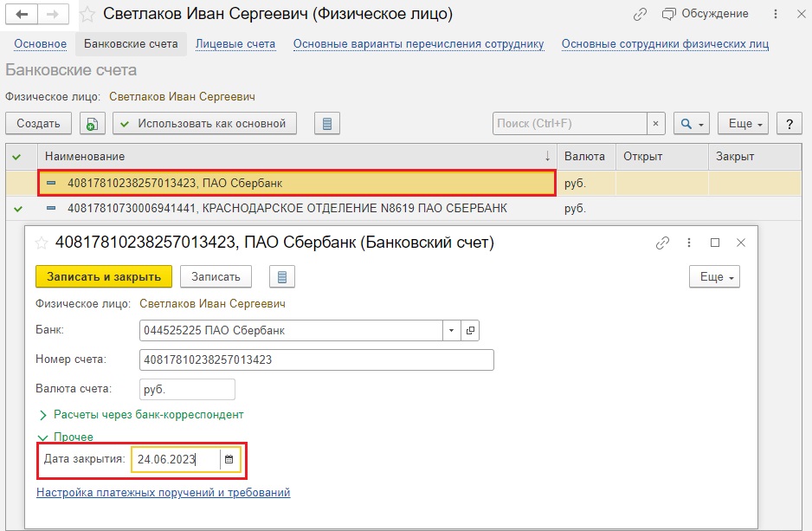Open the report icon in list toolbar

click(x=326, y=123)
